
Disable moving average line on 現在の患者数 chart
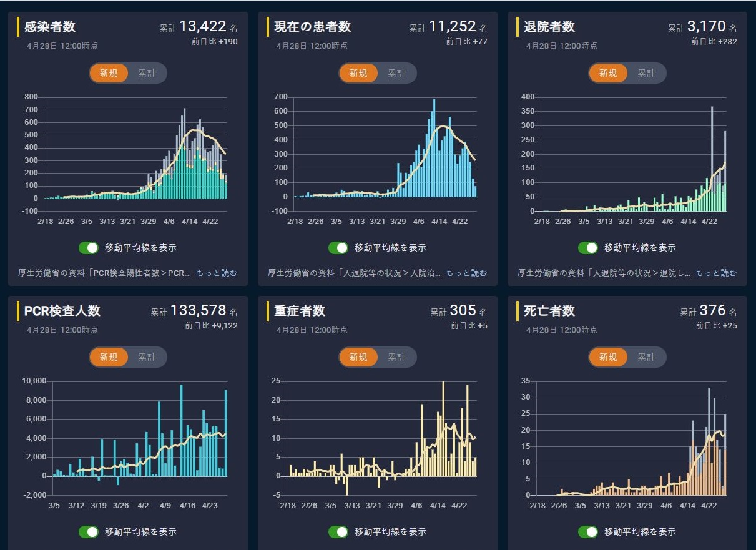coord(338,248)
